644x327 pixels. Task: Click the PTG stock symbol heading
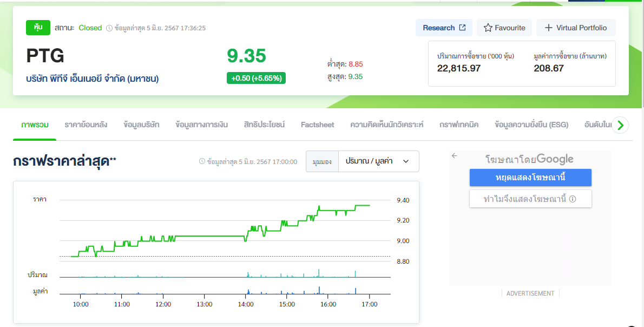[x=45, y=56]
